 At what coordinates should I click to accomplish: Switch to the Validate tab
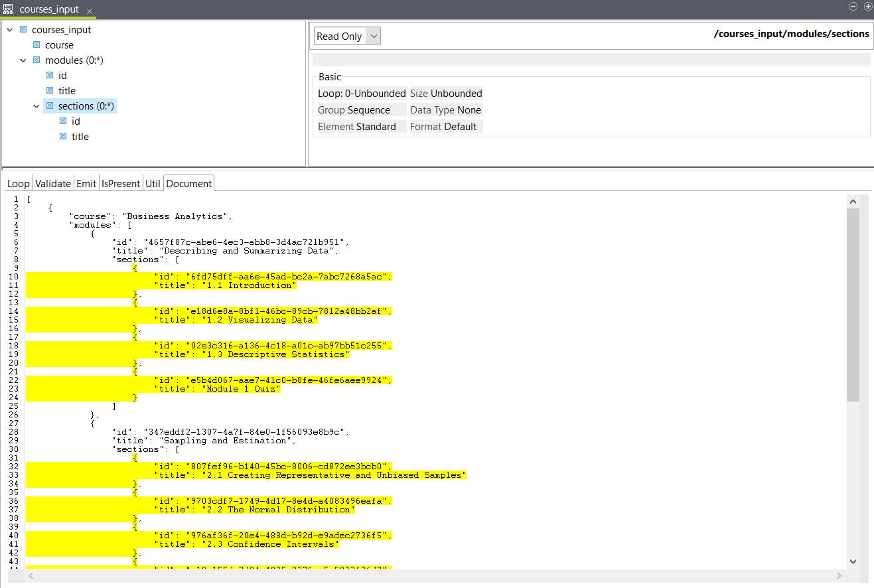tap(52, 184)
